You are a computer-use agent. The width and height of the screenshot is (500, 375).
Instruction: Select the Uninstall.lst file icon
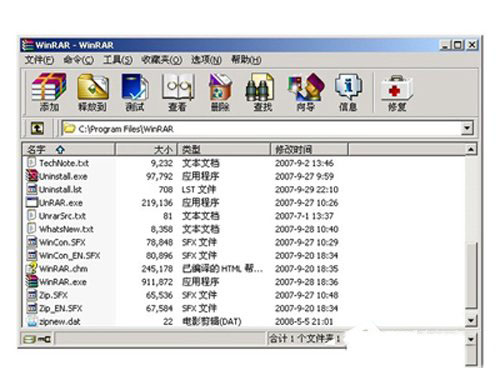(x=32, y=189)
